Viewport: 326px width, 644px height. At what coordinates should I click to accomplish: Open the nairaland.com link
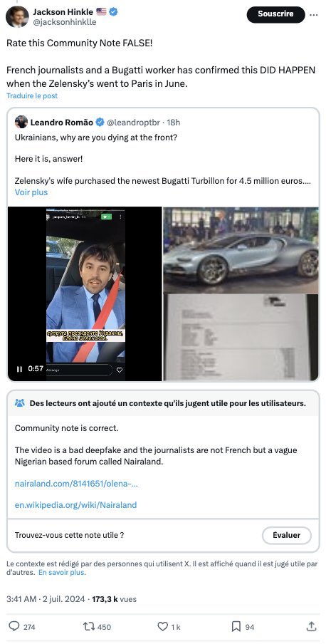pos(76,484)
